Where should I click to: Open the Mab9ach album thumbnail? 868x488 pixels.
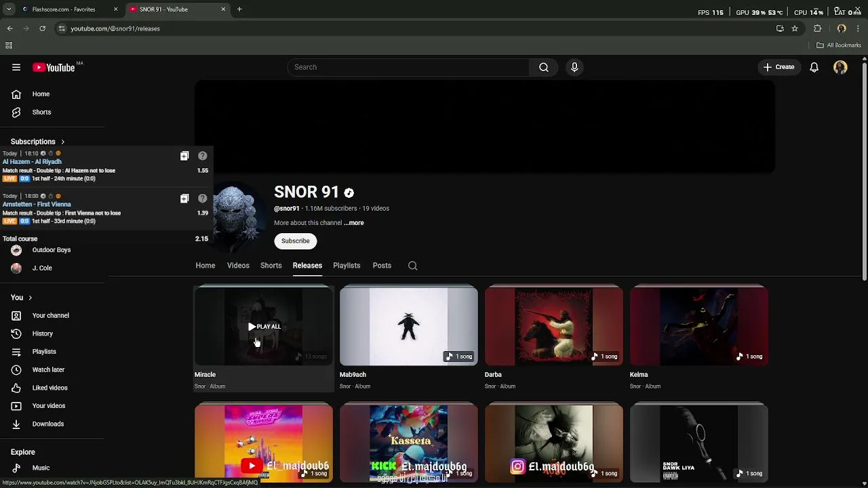click(x=409, y=327)
